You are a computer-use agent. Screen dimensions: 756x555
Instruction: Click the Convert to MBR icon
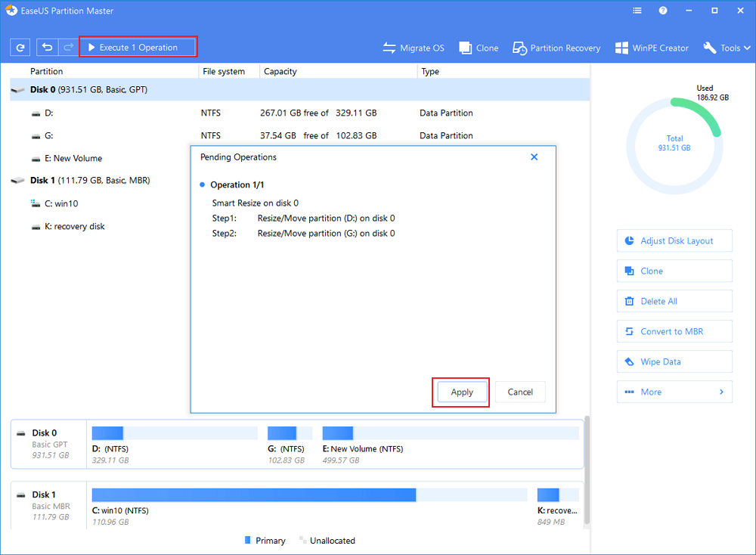click(629, 331)
